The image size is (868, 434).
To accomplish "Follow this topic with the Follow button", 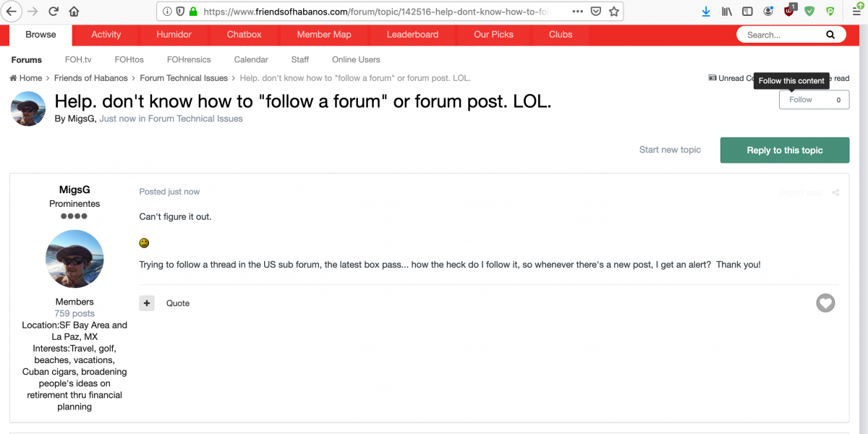I will (801, 100).
